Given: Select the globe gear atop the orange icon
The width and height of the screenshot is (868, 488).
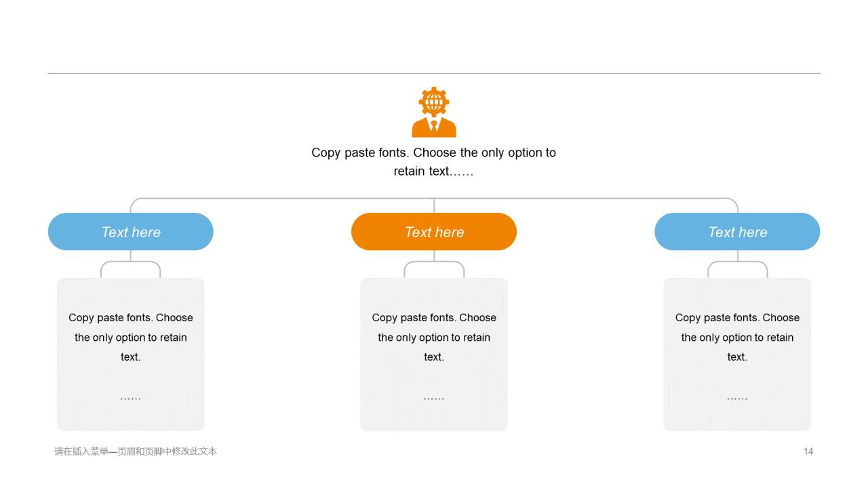Looking at the screenshot, I should point(434,102).
